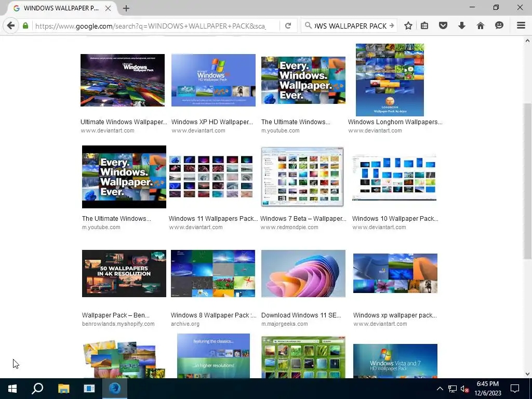The width and height of the screenshot is (532, 399).
Task: Click the page scrollbar up arrow
Action: point(527,41)
